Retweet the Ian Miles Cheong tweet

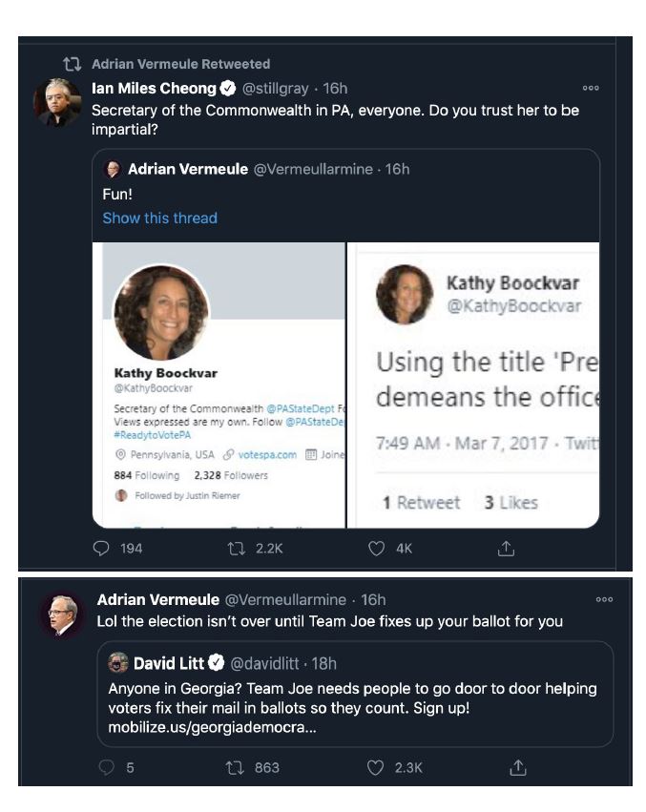pyautogui.click(x=237, y=548)
